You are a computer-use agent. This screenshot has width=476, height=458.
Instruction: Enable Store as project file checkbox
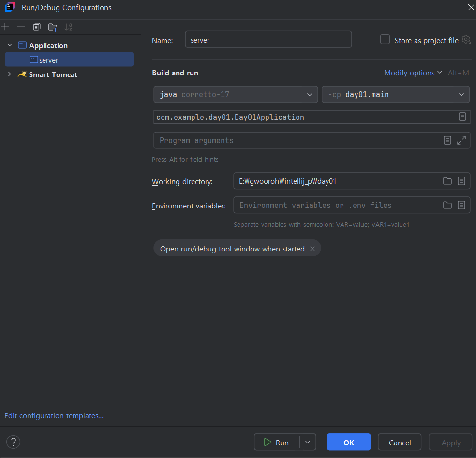click(x=385, y=40)
